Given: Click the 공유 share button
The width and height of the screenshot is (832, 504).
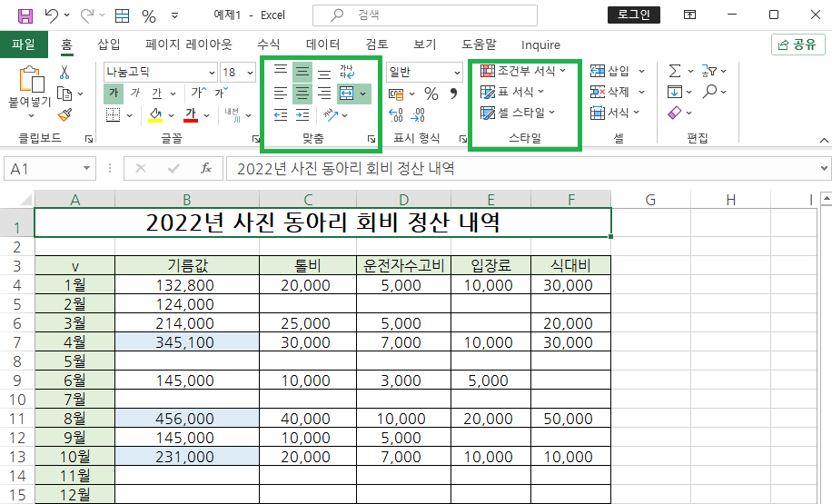Looking at the screenshot, I should [798, 44].
